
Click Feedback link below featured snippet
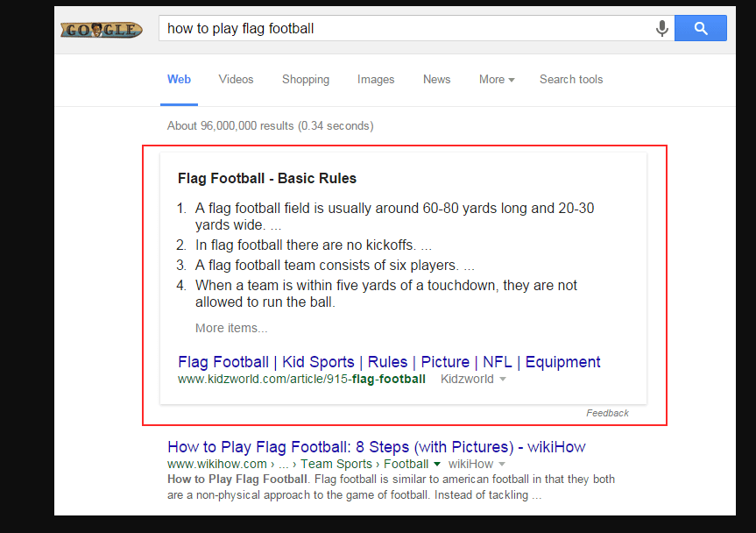607,413
